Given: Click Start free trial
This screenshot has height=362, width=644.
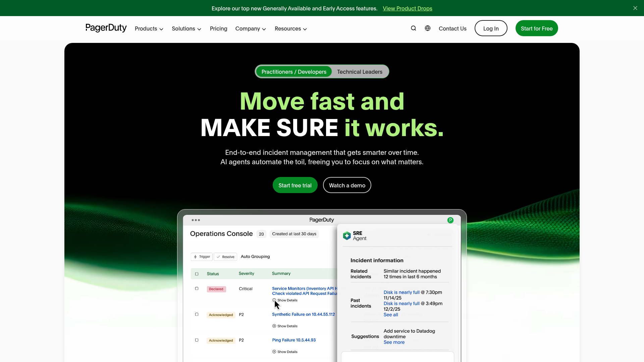Looking at the screenshot, I should tap(295, 185).
